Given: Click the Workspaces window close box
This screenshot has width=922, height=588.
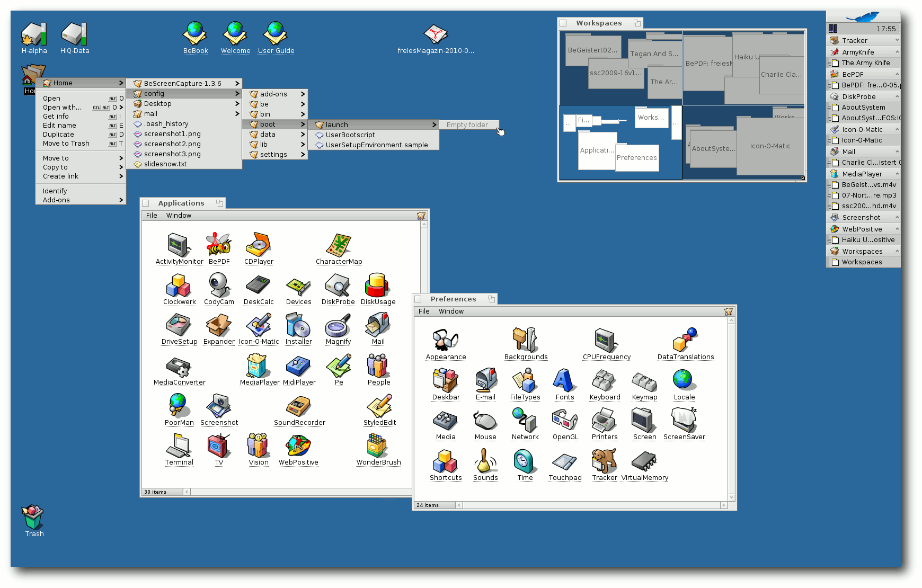Looking at the screenshot, I should pyautogui.click(x=563, y=23).
